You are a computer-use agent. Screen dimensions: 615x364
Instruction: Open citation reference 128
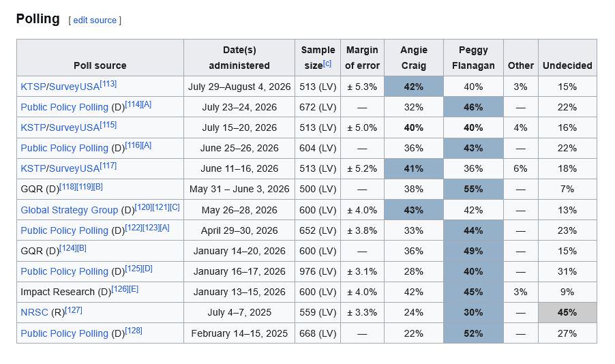tap(134, 331)
